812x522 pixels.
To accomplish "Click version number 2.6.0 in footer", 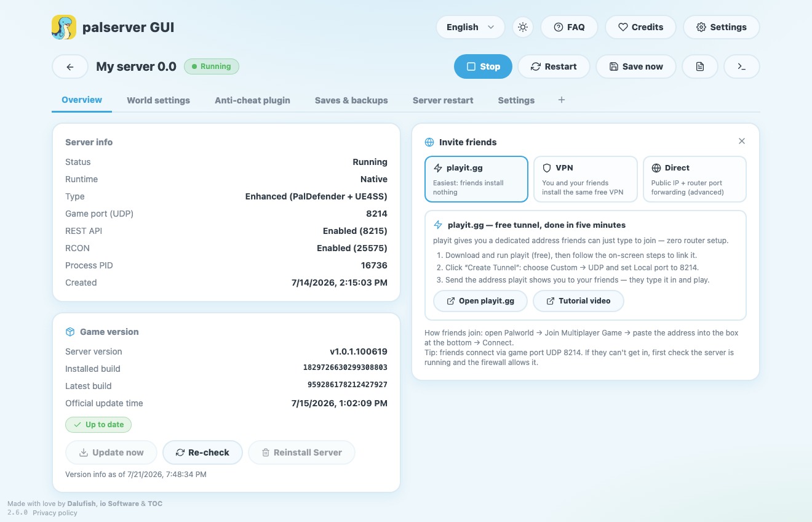I will click(17, 513).
